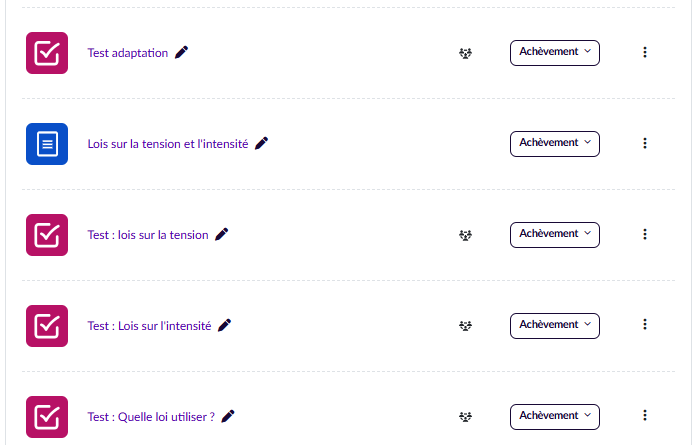Expand the Achèvement dropdown for Test : Quelle loi utiliser ?
The width and height of the screenshot is (693, 445).
(555, 416)
